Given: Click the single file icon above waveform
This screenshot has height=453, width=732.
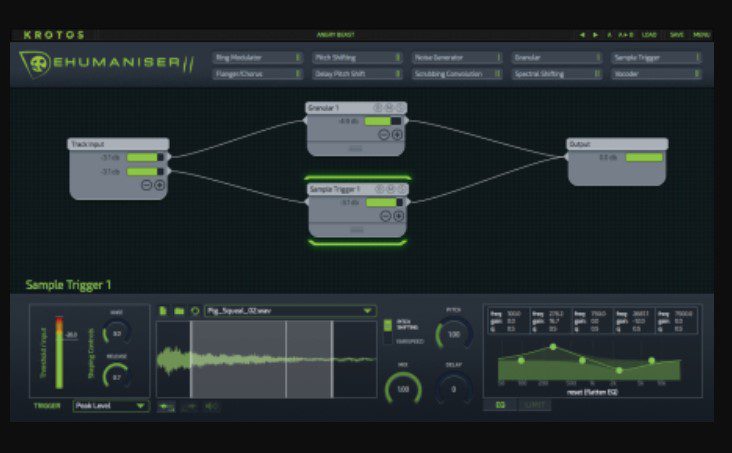Looking at the screenshot, I should coord(163,311).
